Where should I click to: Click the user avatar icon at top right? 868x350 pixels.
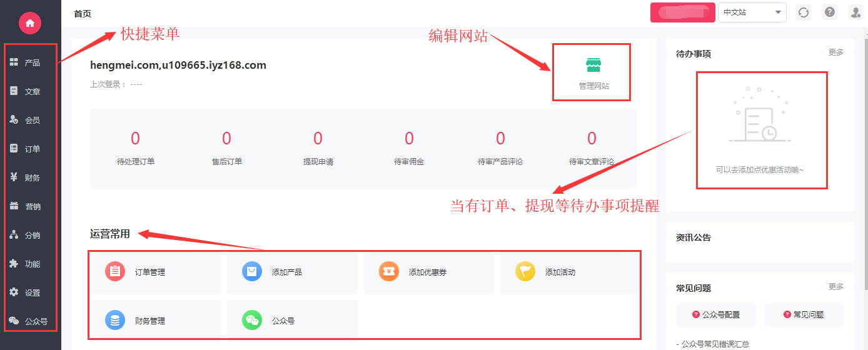pyautogui.click(x=855, y=12)
